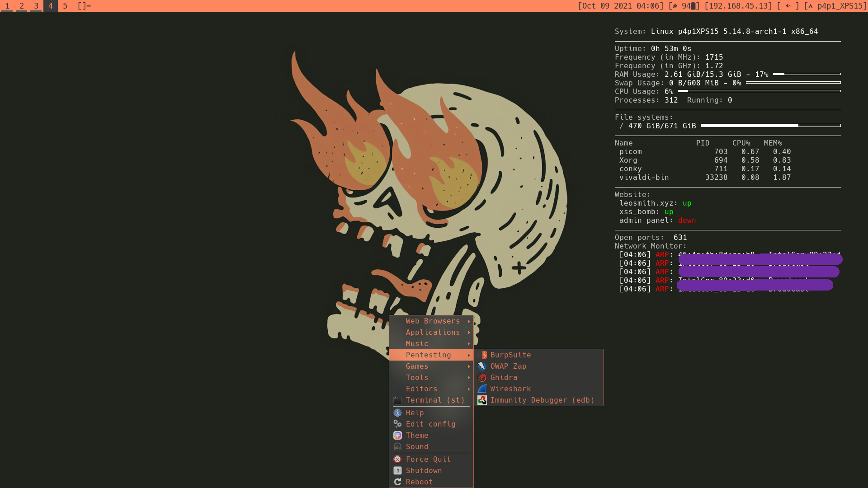Open the Tools submenu
Image resolution: width=868 pixels, height=488 pixels.
tap(417, 378)
